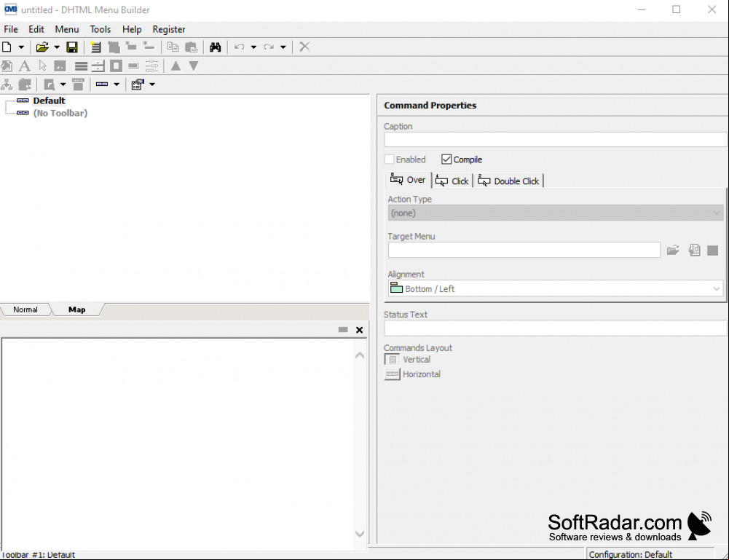Image resolution: width=729 pixels, height=560 pixels.
Task: Click the grey square border icon
Action: pyautogui.click(x=117, y=66)
